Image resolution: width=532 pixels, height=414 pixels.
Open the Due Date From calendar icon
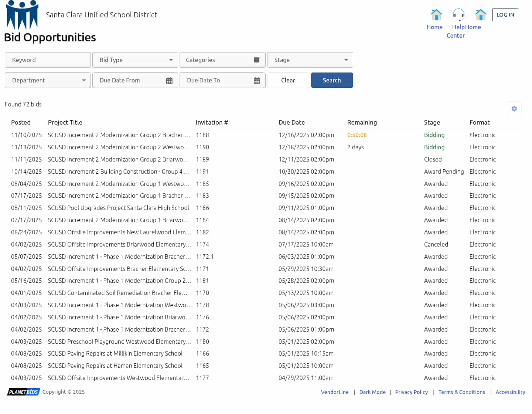[169, 81]
